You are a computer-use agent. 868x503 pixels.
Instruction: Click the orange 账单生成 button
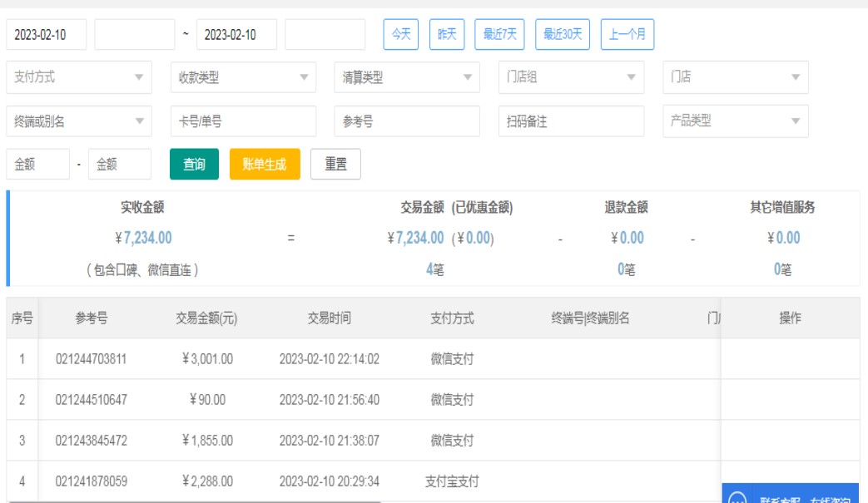click(265, 165)
